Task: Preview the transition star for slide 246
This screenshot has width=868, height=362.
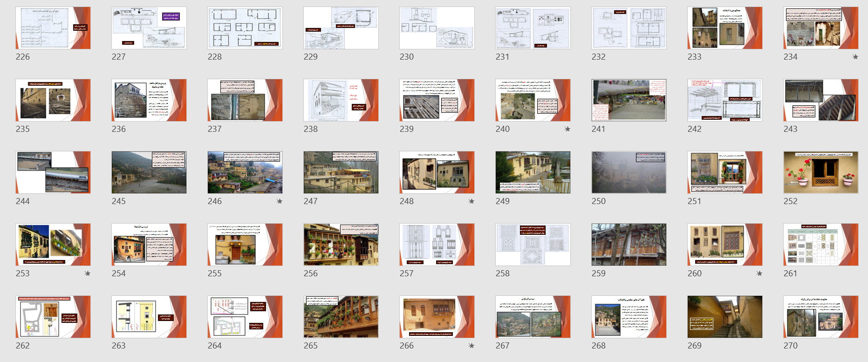Action: pos(279,201)
